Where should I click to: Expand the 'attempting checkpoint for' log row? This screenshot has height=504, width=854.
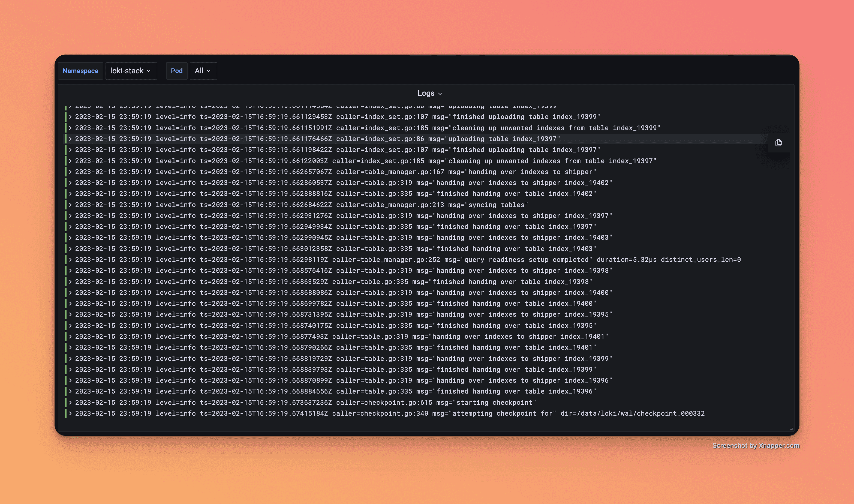[x=70, y=413]
